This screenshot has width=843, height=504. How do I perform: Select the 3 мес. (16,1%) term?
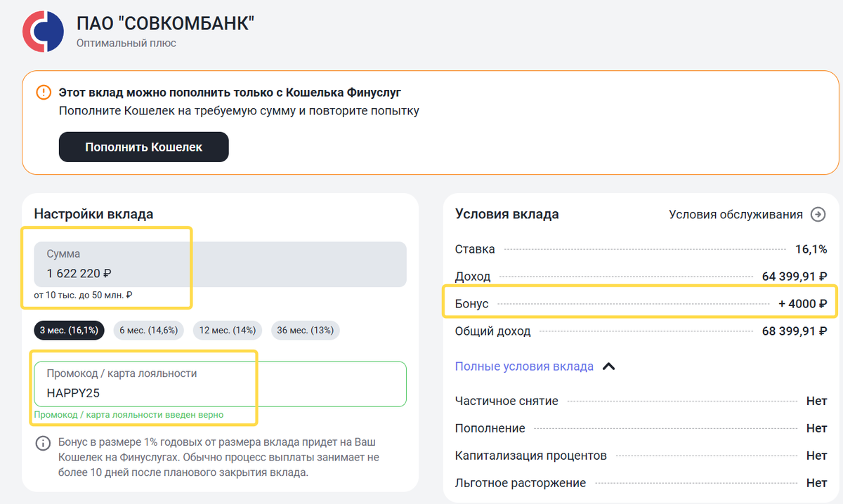(70, 330)
